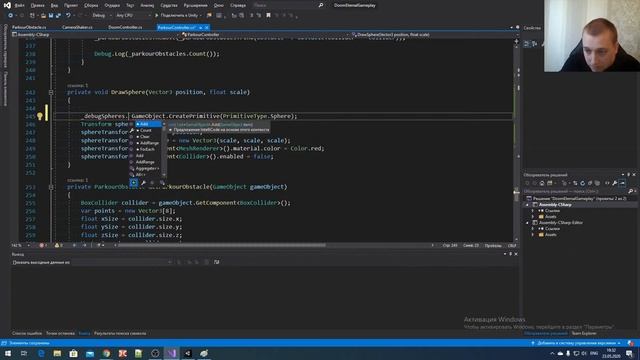The height and width of the screenshot is (360, 640).
Task: Select Clear in the IntelliSense list
Action: [x=145, y=137]
